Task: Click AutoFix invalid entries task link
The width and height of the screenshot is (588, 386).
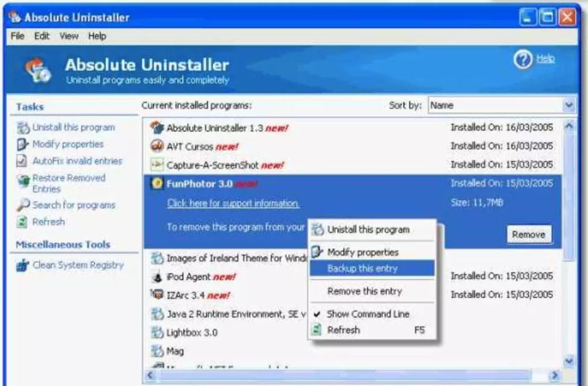Action: pos(77,161)
